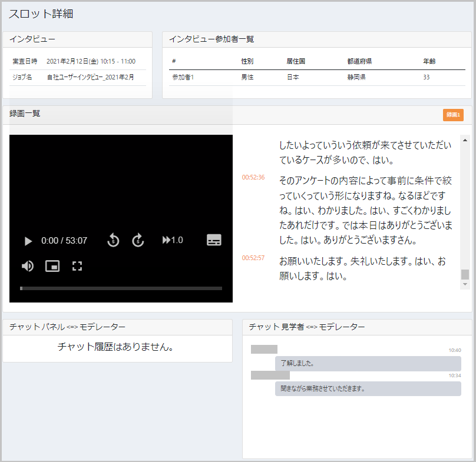Enter fullscreen video playback
This screenshot has width=476, height=462.
point(77,266)
